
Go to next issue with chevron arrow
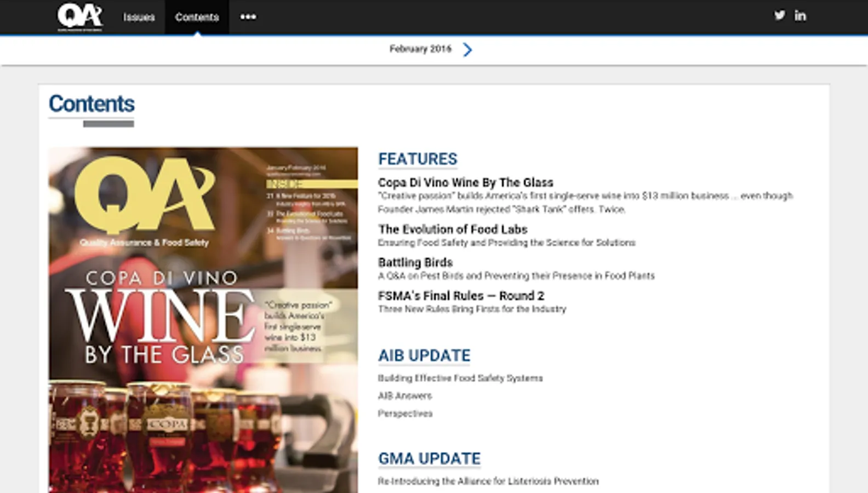467,49
